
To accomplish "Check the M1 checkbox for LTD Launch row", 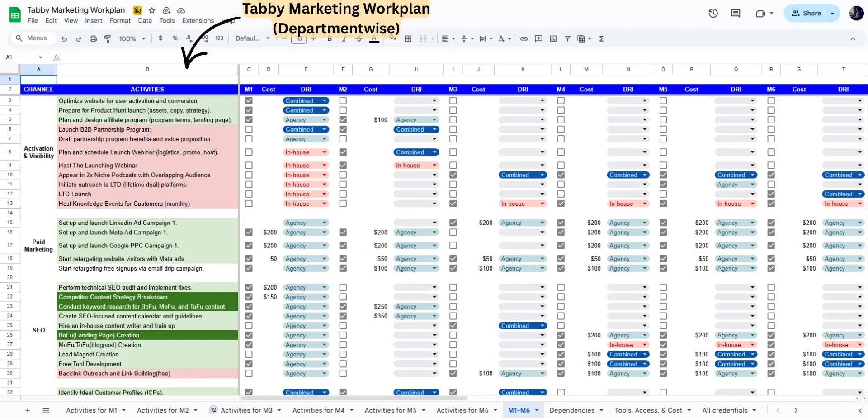I will click(249, 194).
